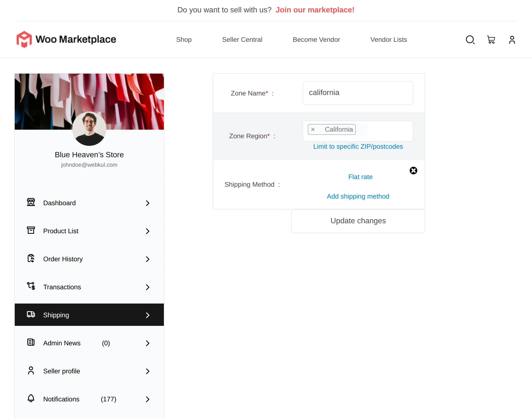Expand Product List chevron arrow
Image resolution: width=532 pixels, height=418 pixels.
point(147,231)
